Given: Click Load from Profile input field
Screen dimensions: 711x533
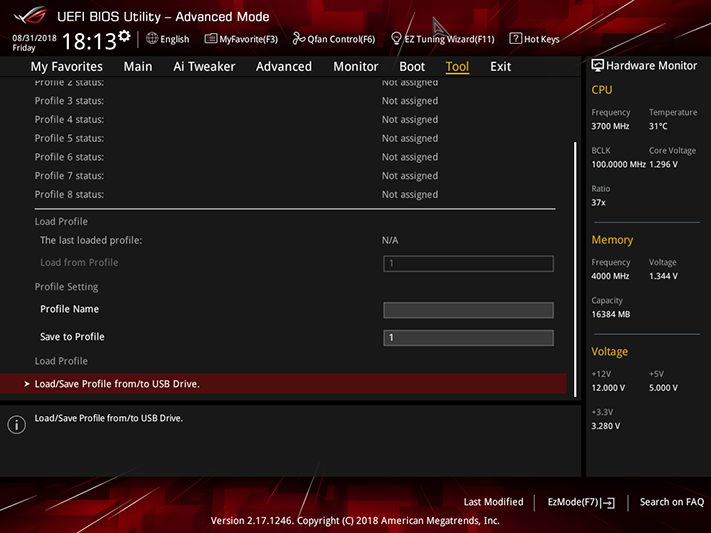Looking at the screenshot, I should pos(468,264).
